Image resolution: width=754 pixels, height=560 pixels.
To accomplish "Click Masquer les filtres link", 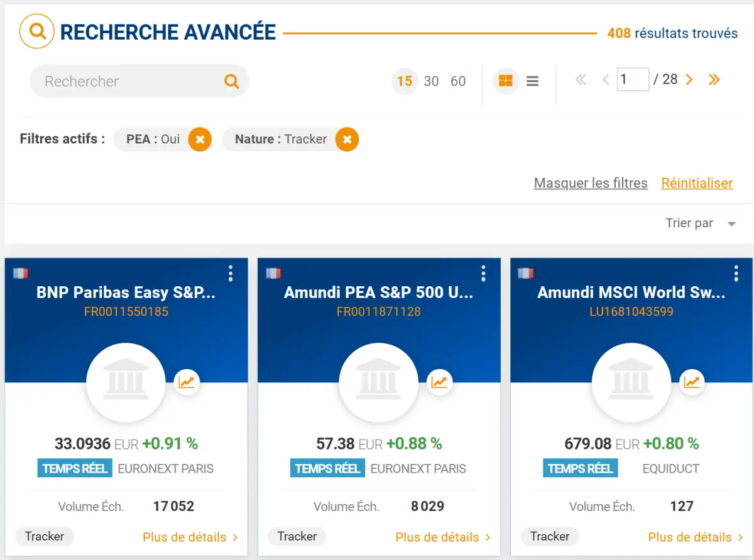I will tap(591, 183).
